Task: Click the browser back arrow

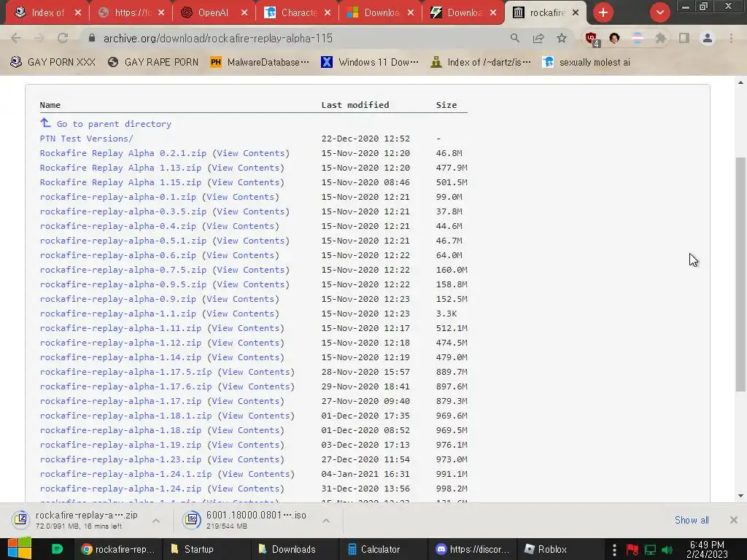Action: 16,38
